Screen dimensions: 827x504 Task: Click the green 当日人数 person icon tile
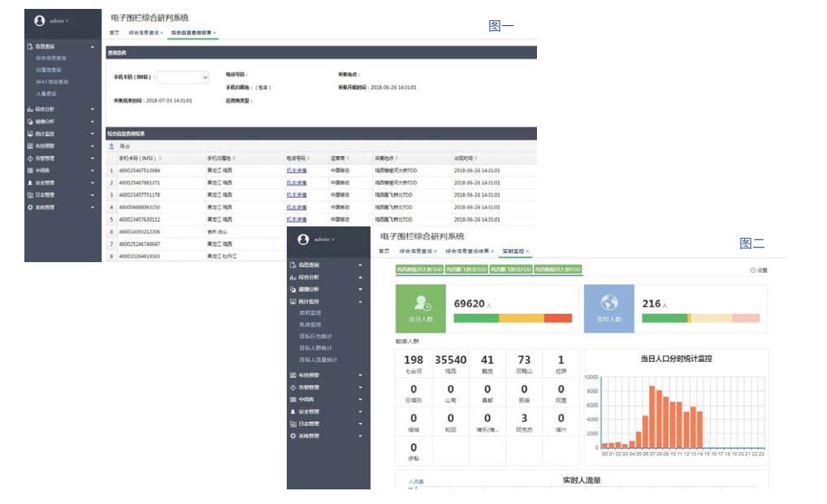(421, 308)
